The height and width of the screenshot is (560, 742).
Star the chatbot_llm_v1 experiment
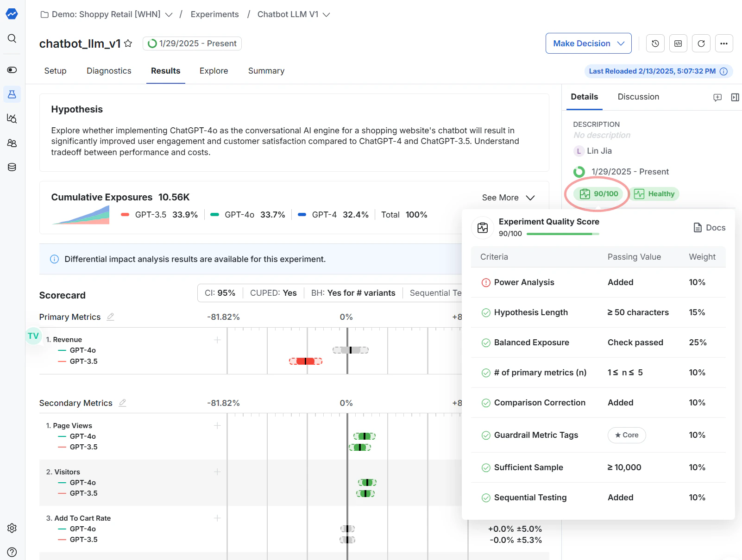[x=128, y=44]
